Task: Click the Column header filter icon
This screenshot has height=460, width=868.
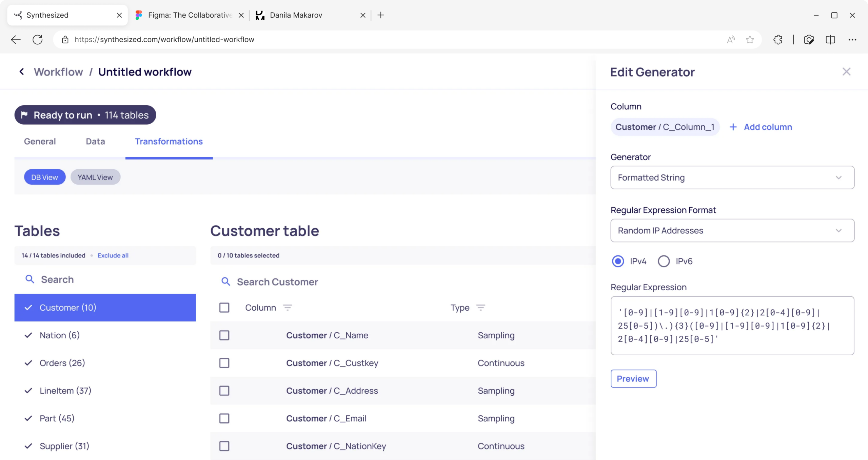Action: (x=288, y=308)
